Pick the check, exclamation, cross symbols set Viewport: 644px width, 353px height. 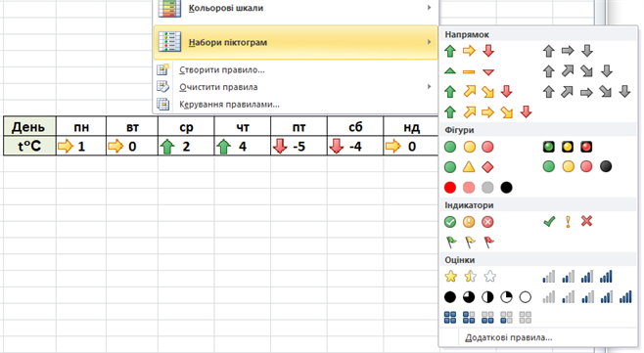pyautogui.click(x=568, y=222)
